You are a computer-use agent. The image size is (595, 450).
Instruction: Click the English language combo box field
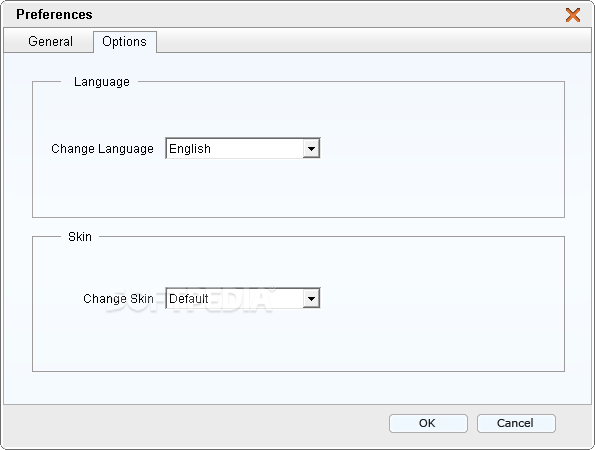tap(243, 148)
